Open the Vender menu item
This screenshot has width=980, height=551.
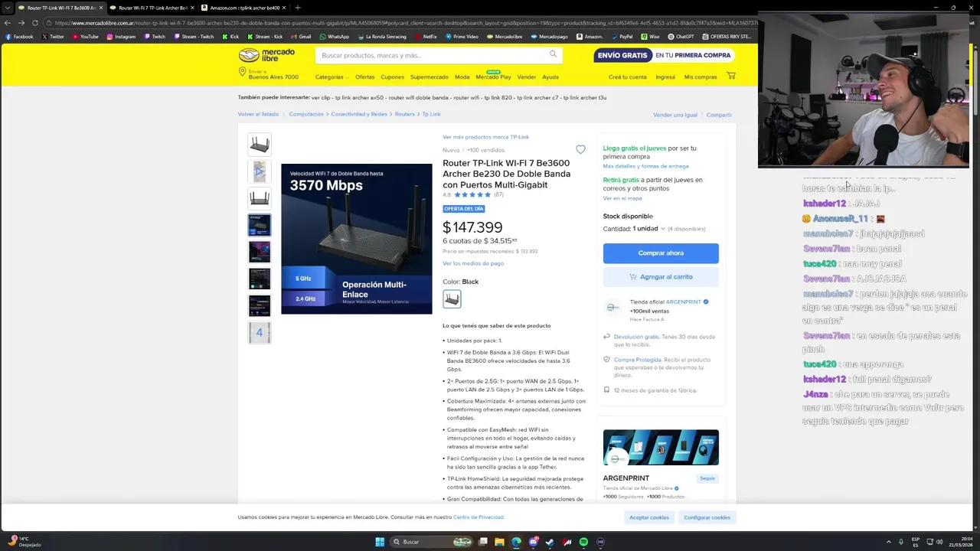pos(527,77)
